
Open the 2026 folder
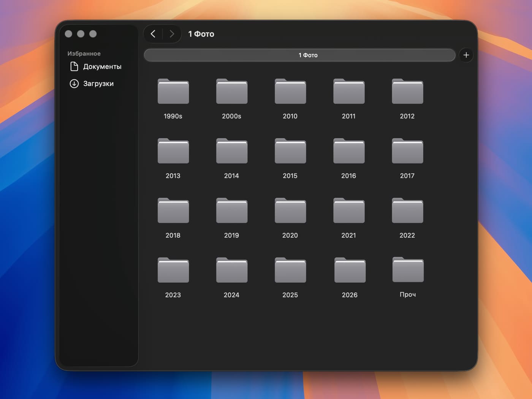click(350, 271)
